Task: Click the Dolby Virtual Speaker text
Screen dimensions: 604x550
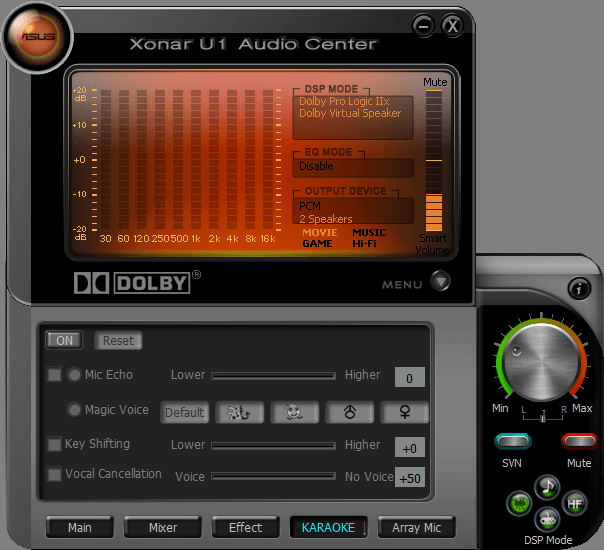Action: pyautogui.click(x=350, y=113)
